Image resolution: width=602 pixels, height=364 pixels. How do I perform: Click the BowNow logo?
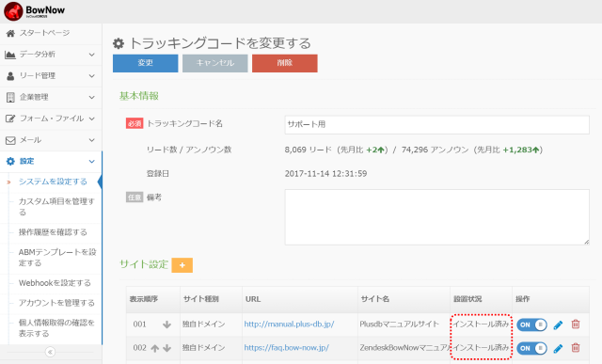[x=34, y=11]
